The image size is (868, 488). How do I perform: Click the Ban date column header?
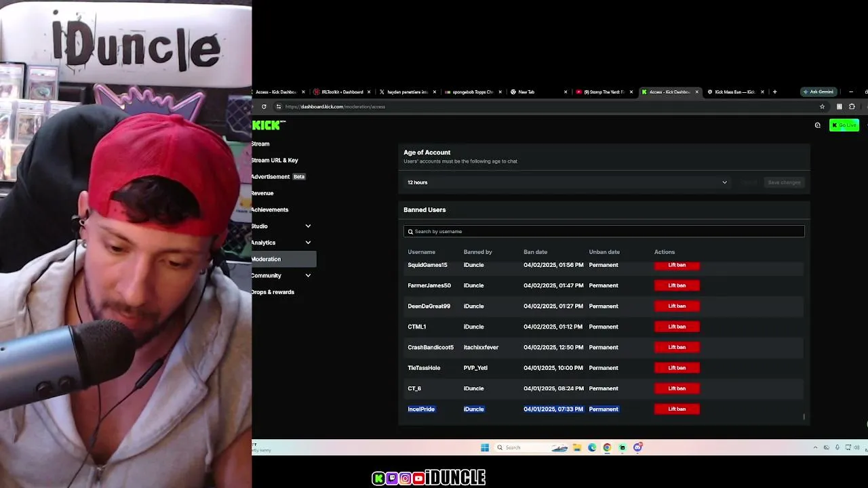click(x=535, y=252)
